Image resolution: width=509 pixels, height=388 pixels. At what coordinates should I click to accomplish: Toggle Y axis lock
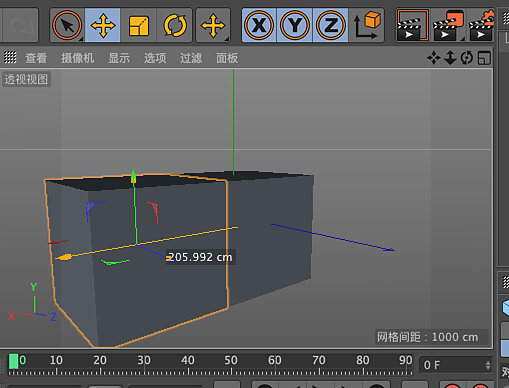(295, 25)
